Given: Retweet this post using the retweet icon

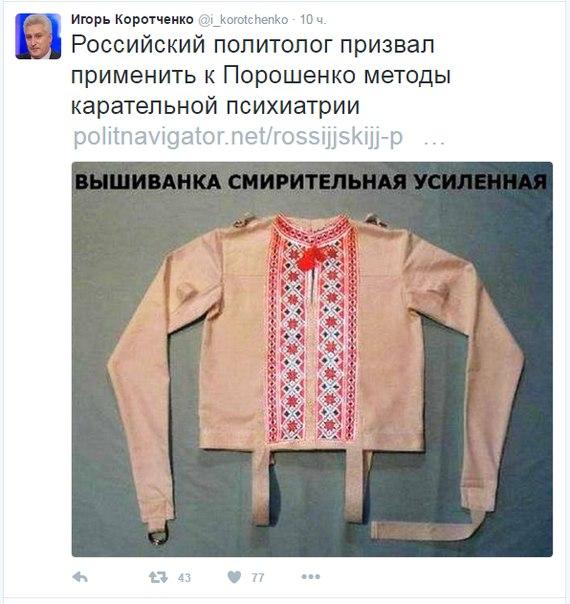Looking at the screenshot, I should (x=158, y=577).
